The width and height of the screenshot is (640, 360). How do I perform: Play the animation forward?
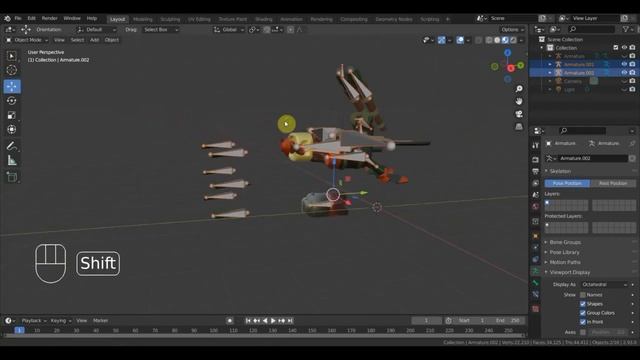(273, 321)
